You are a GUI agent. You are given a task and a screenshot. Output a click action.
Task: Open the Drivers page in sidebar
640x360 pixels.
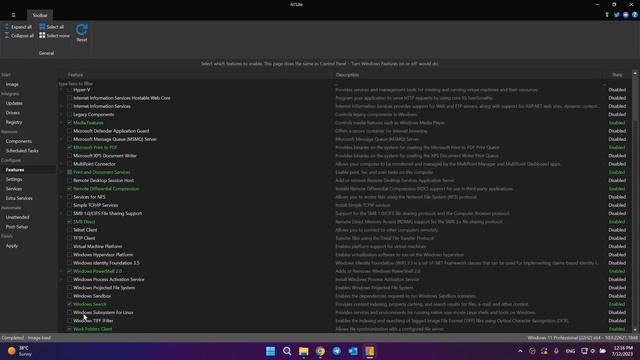pos(13,113)
